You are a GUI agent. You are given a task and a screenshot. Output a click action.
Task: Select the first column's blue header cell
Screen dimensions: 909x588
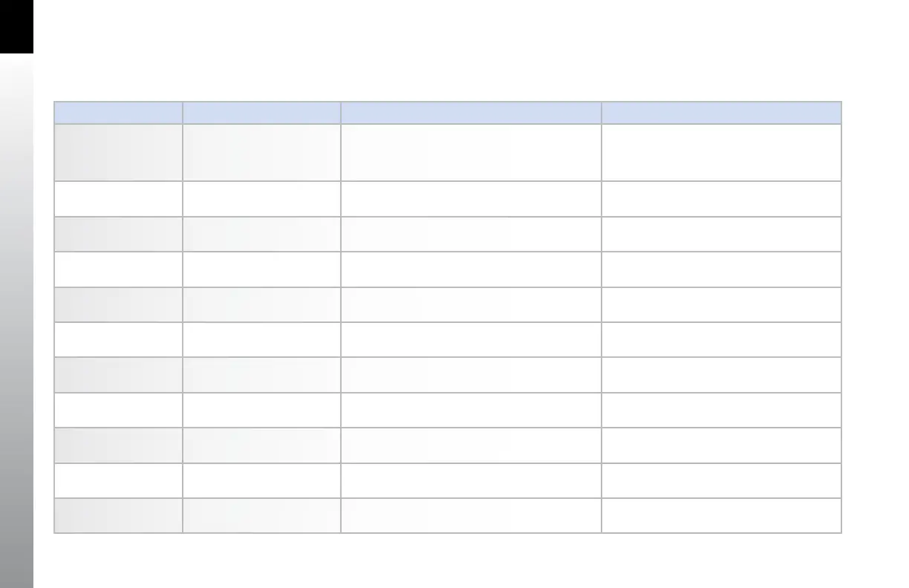click(x=118, y=112)
